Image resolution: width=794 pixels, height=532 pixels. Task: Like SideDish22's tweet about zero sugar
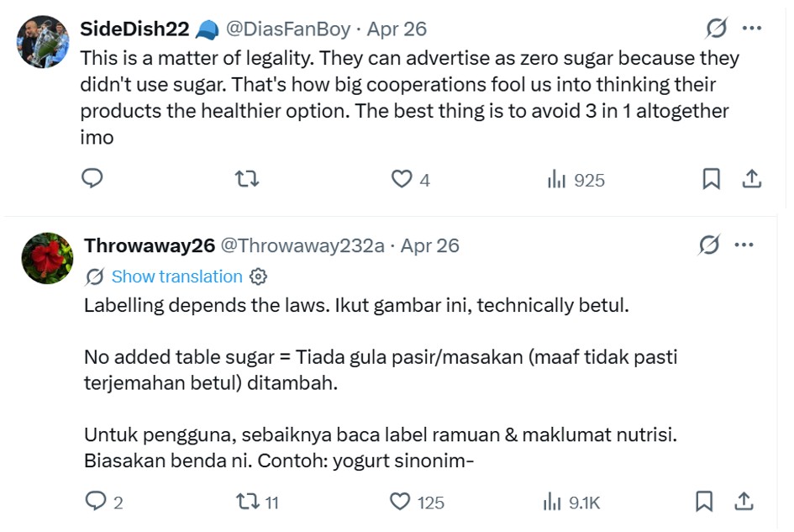[x=402, y=179]
